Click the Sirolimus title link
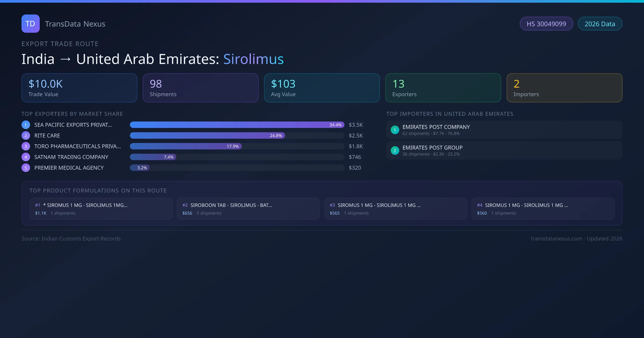Screen dimensions: 644x338 (x=253, y=59)
